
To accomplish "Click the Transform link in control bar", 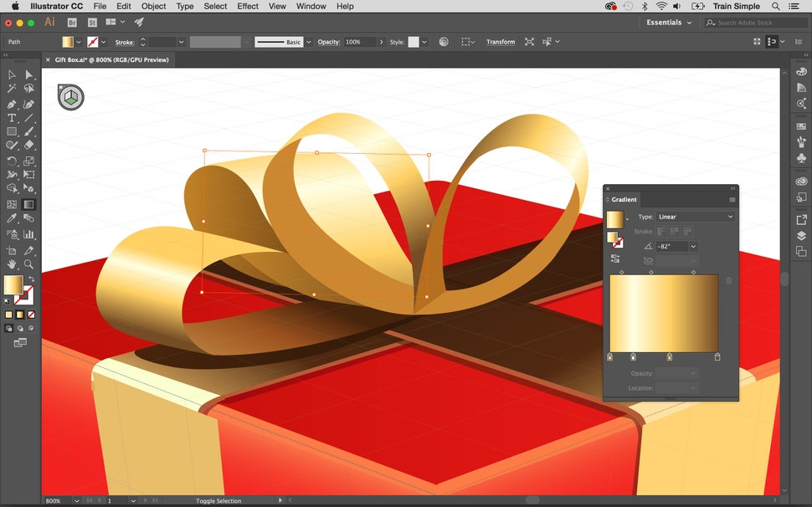I will click(500, 41).
